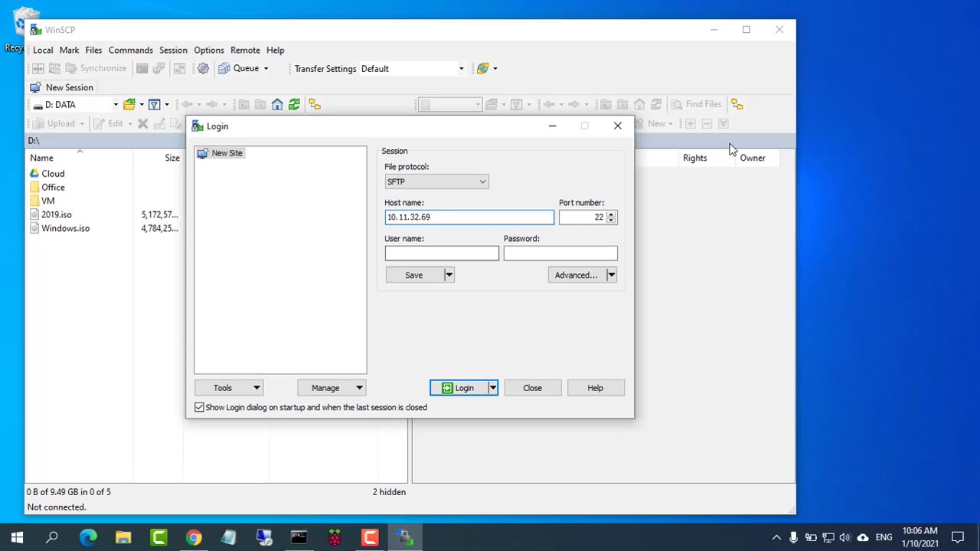Open the Manage dropdown button
The width and height of the screenshot is (980, 551).
pyautogui.click(x=332, y=388)
